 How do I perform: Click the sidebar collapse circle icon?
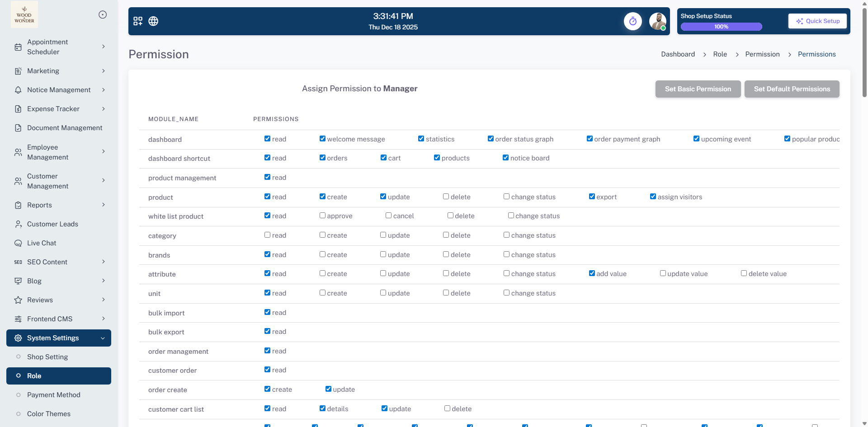point(103,15)
